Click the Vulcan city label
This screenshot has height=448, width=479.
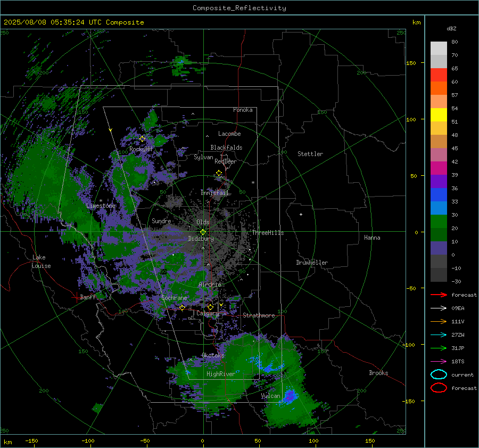pos(270,396)
